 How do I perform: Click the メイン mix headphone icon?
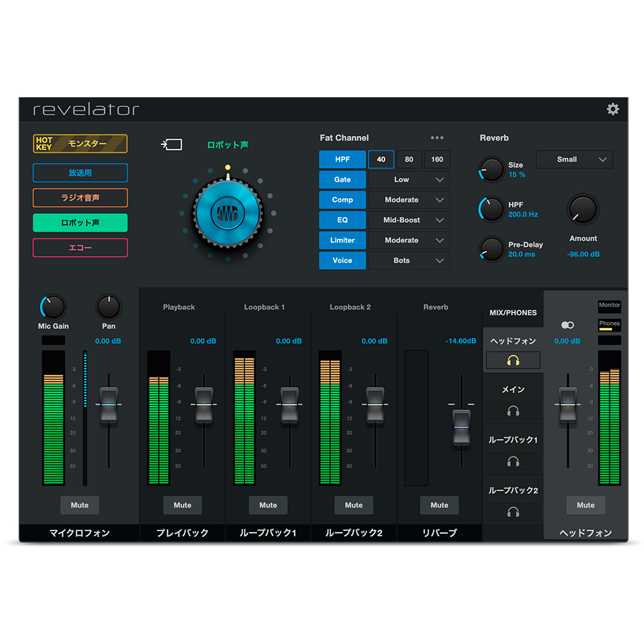(x=513, y=411)
